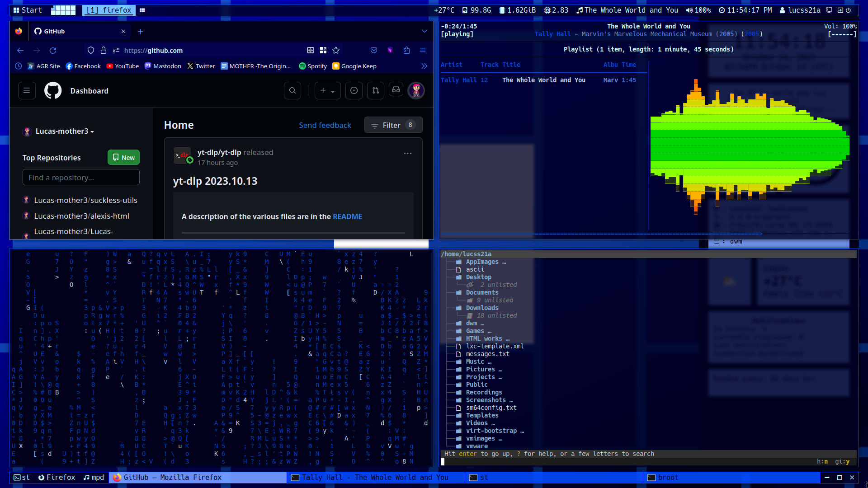The width and height of the screenshot is (868, 488).
Task: Open the GitHub issues icon
Action: tap(354, 91)
